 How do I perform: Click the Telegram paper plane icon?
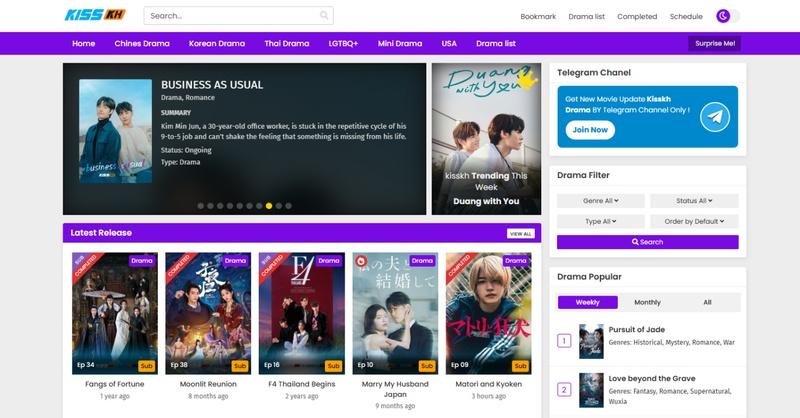pyautogui.click(x=714, y=117)
